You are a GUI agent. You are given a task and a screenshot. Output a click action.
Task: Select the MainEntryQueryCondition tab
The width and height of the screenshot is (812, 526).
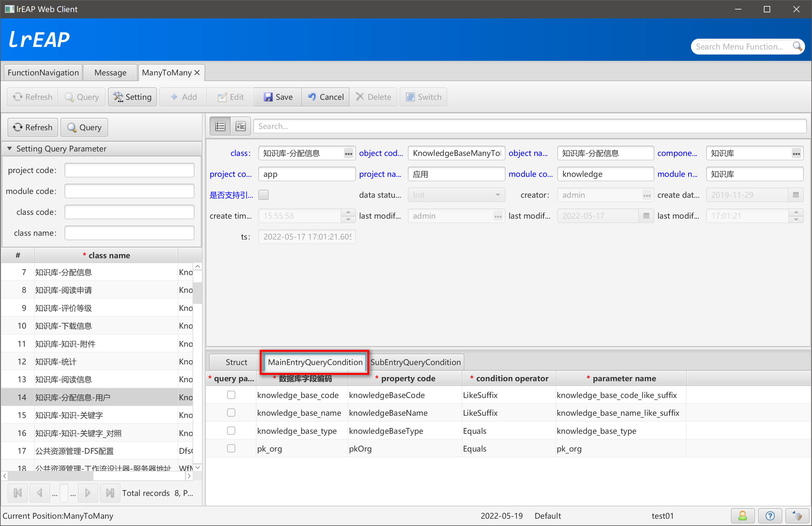point(315,362)
